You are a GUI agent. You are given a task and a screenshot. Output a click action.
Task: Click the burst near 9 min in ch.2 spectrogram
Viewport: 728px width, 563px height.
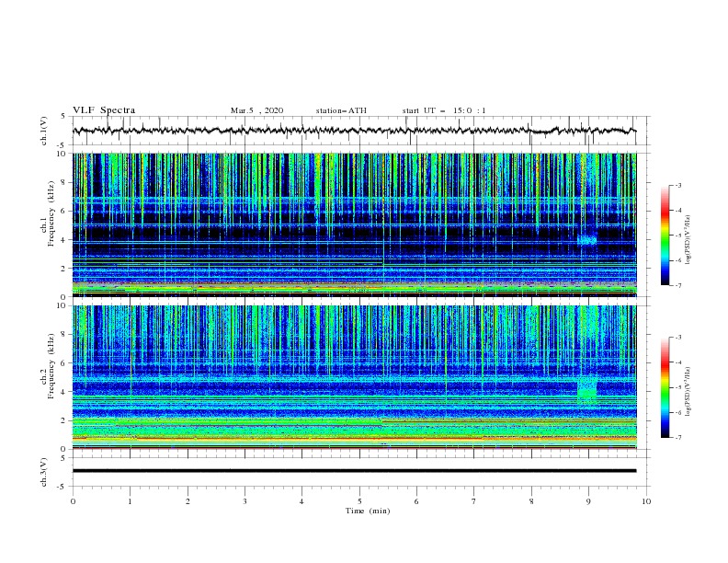click(x=586, y=390)
